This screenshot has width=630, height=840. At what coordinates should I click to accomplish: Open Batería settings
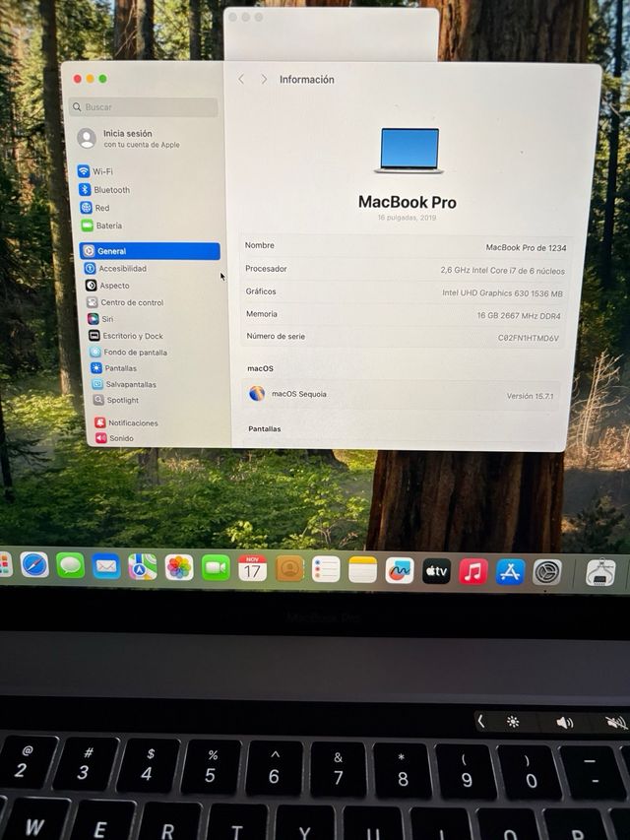coord(101,226)
